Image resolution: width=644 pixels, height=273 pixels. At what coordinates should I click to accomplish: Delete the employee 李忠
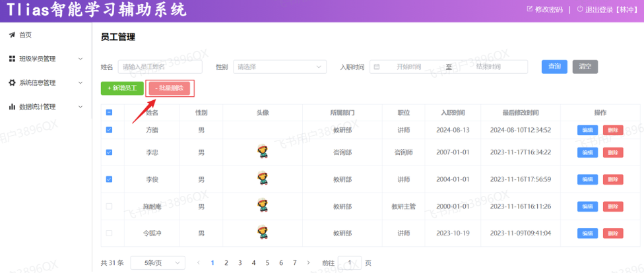[613, 152]
